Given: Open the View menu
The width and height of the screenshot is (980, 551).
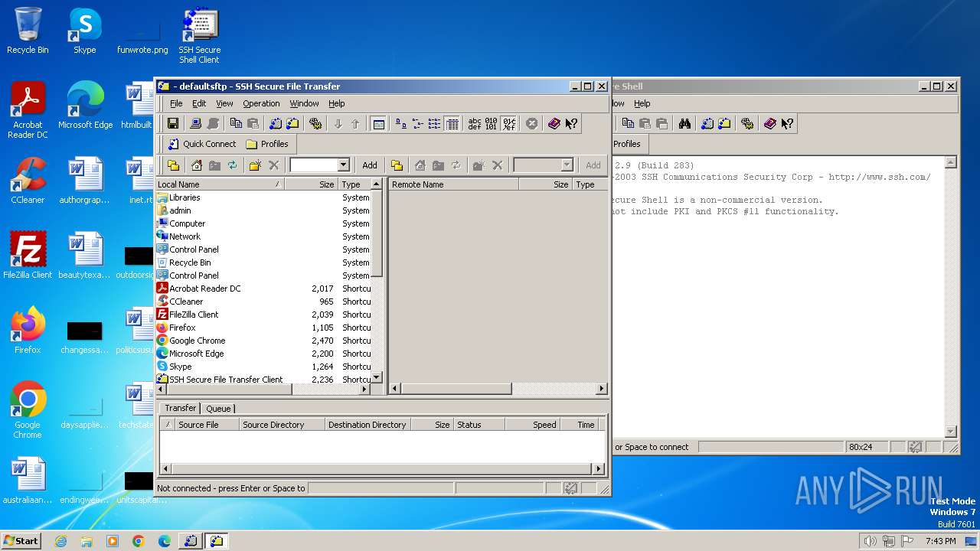Looking at the screenshot, I should tap(224, 103).
